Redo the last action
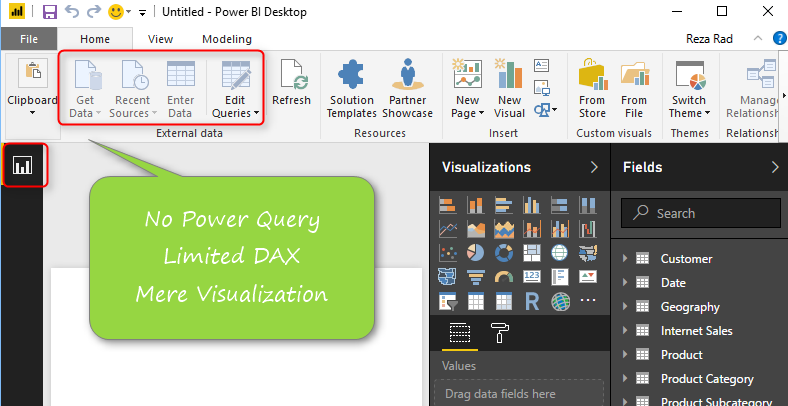 point(94,12)
